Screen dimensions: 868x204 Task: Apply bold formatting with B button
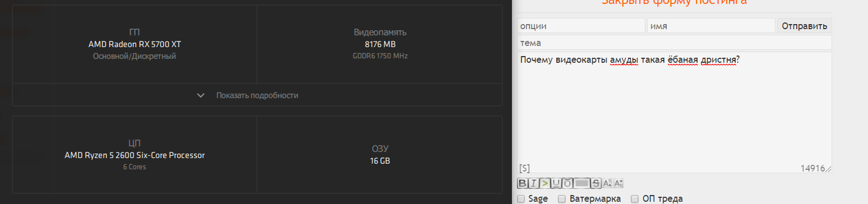click(x=522, y=183)
